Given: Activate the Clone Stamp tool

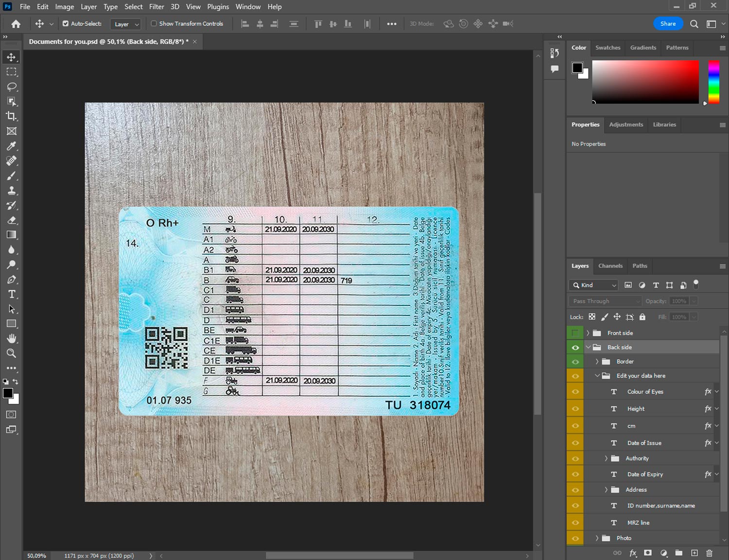Looking at the screenshot, I should point(12,191).
